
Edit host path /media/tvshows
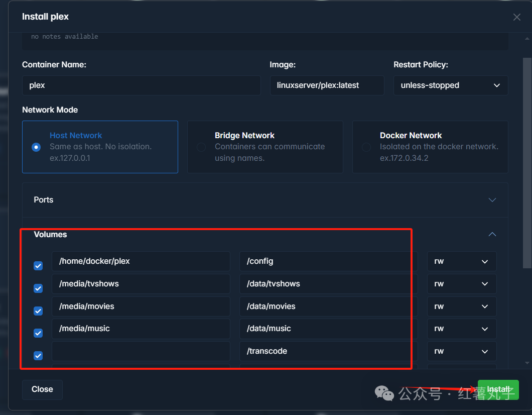pyautogui.click(x=141, y=284)
